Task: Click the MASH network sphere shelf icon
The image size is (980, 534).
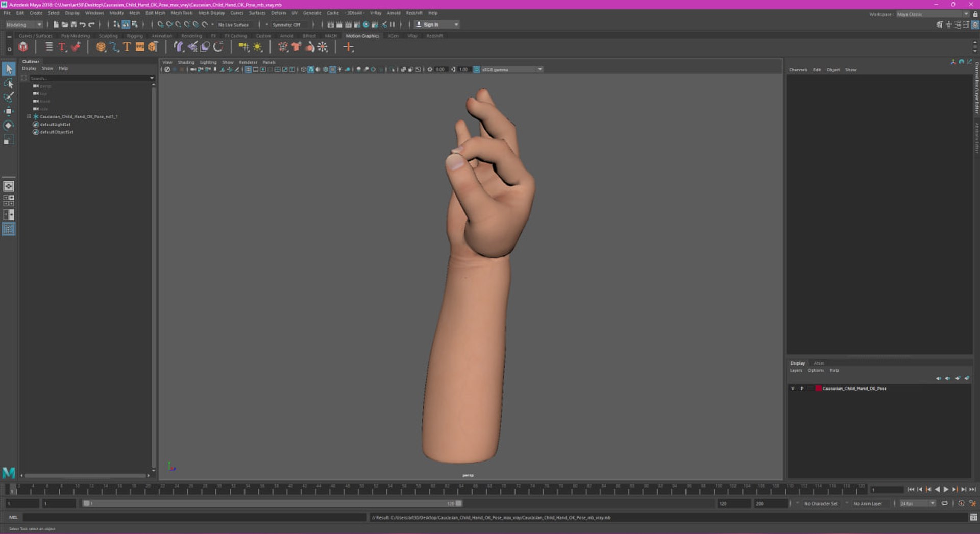Action: tap(101, 47)
